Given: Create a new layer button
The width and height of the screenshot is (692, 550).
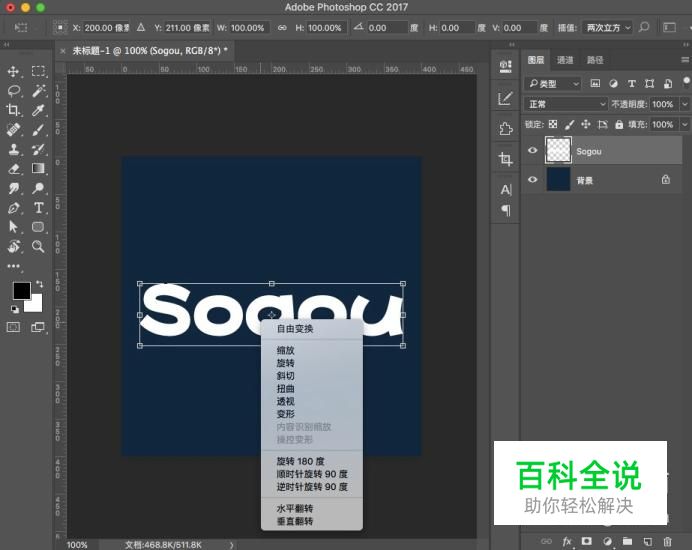Looking at the screenshot, I should (647, 541).
